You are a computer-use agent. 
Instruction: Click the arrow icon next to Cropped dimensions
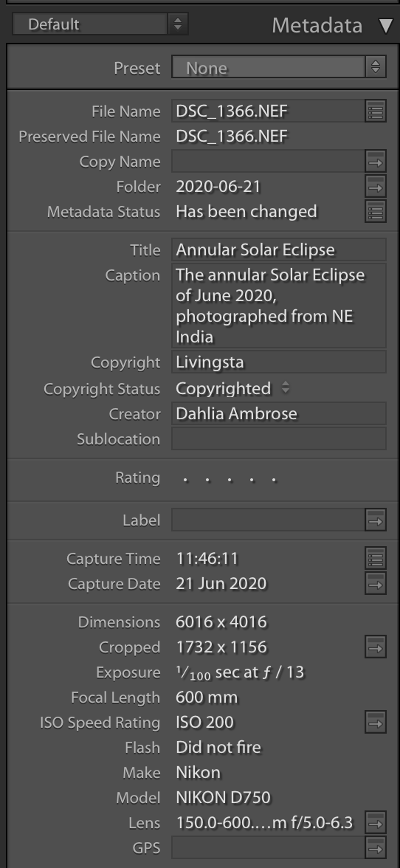coord(376,647)
